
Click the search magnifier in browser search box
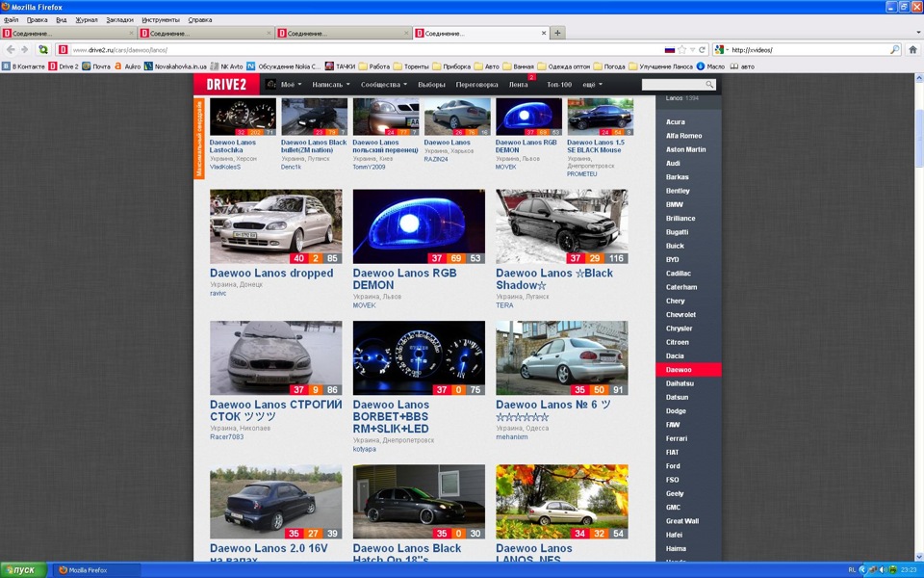click(894, 49)
